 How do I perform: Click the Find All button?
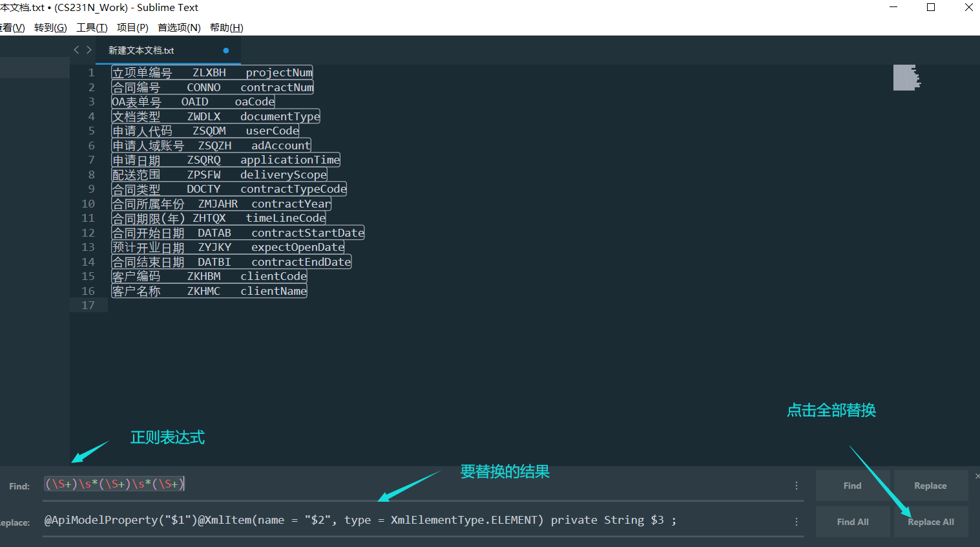coord(852,522)
